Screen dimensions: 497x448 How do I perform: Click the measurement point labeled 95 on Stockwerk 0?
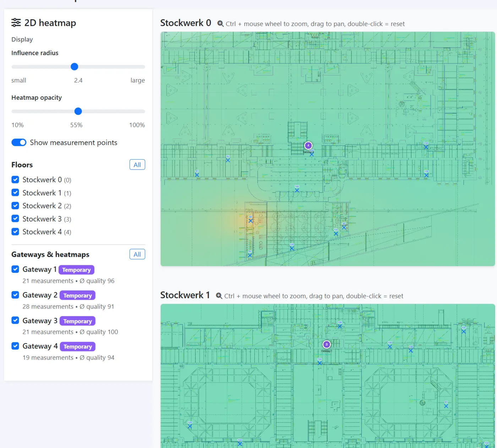tap(250, 255)
